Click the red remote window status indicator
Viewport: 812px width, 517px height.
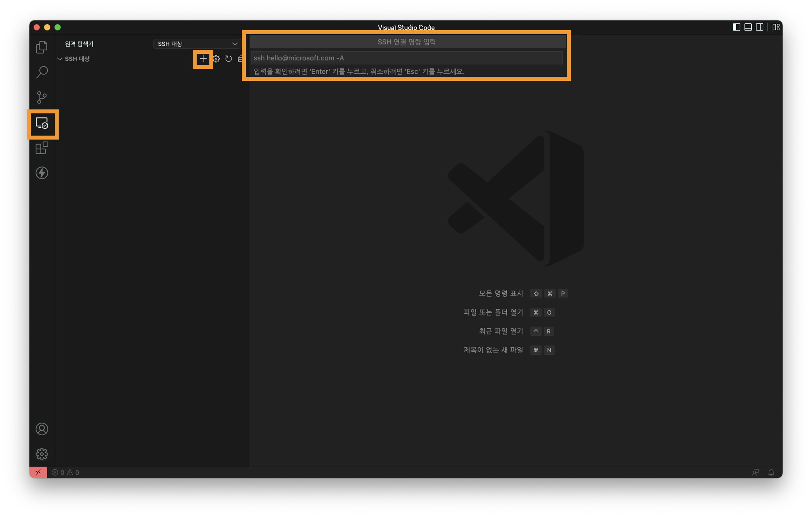[38, 472]
